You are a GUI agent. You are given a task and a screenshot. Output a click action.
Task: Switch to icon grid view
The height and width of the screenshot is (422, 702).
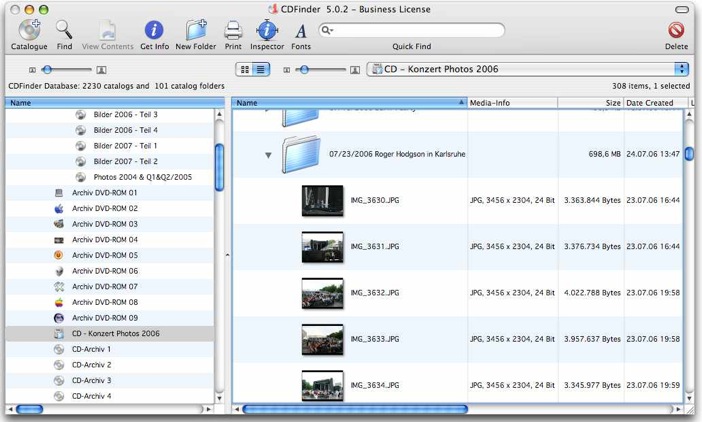[244, 69]
